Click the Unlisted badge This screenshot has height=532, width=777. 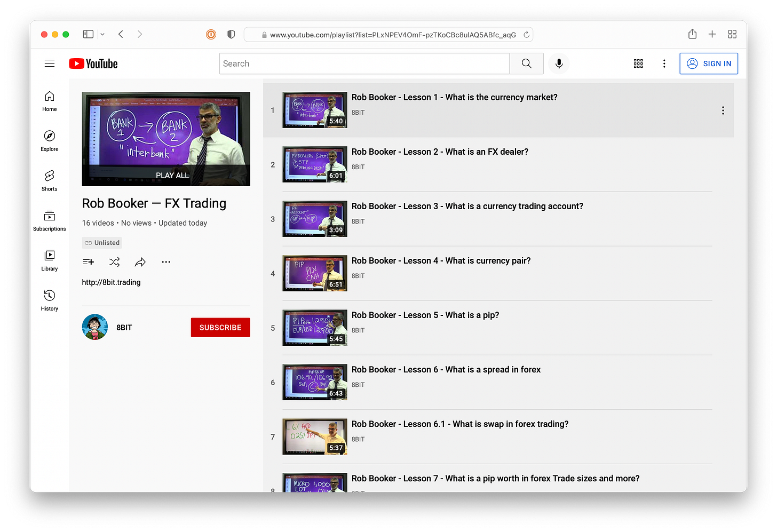click(102, 243)
